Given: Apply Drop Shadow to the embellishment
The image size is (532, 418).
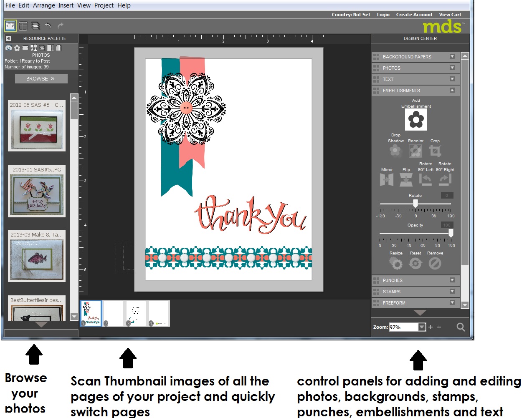Looking at the screenshot, I should (395, 151).
